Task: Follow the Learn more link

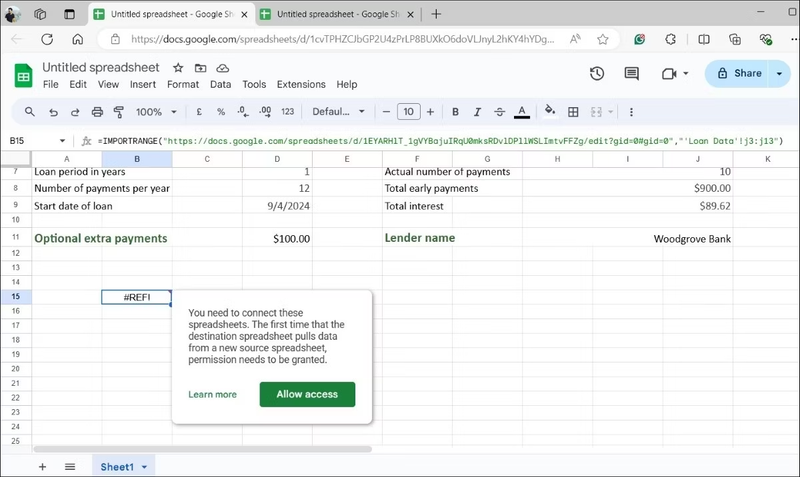Action: pyautogui.click(x=212, y=394)
